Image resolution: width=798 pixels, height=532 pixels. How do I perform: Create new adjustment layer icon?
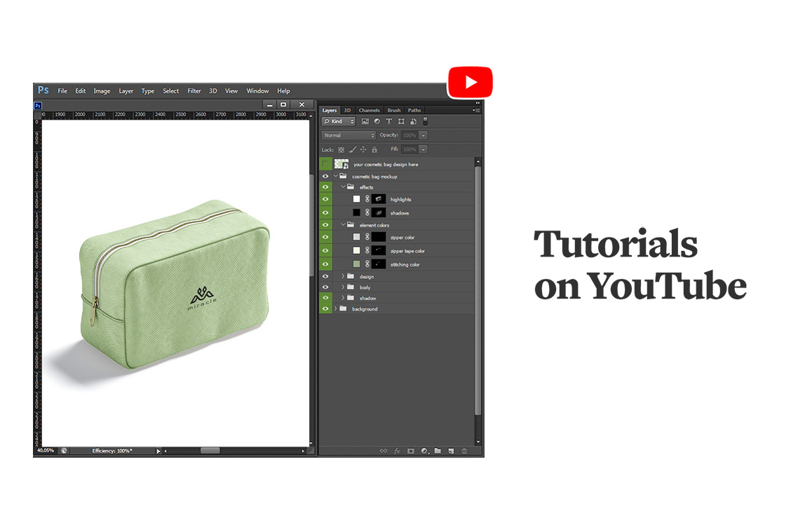click(x=424, y=451)
